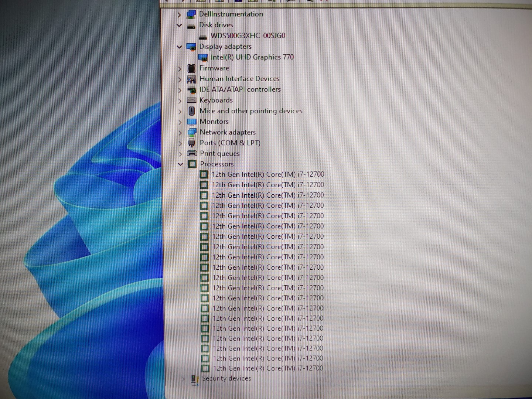Expand the Print queues node
The width and height of the screenshot is (532, 399).
pyautogui.click(x=181, y=154)
